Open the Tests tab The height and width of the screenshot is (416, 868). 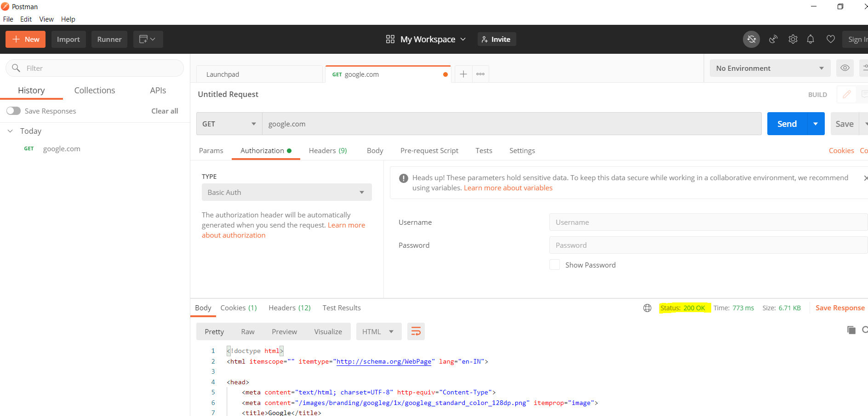point(484,151)
